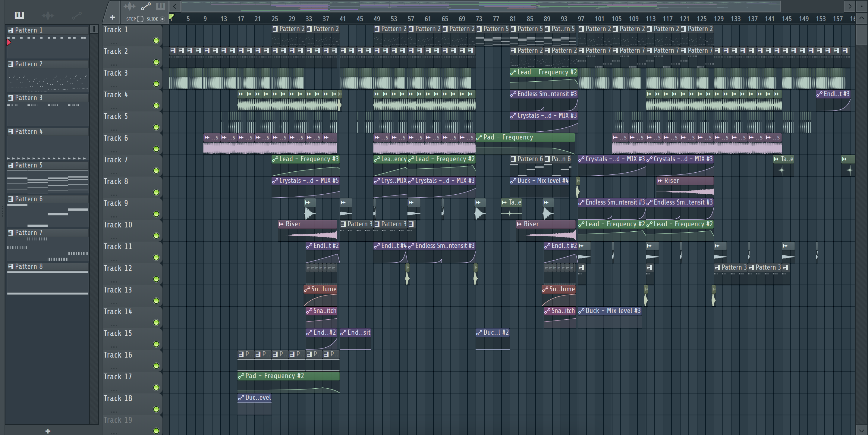868x435 pixels.
Task: Click the pattern picker scrollbar handle
Action: click(94, 29)
